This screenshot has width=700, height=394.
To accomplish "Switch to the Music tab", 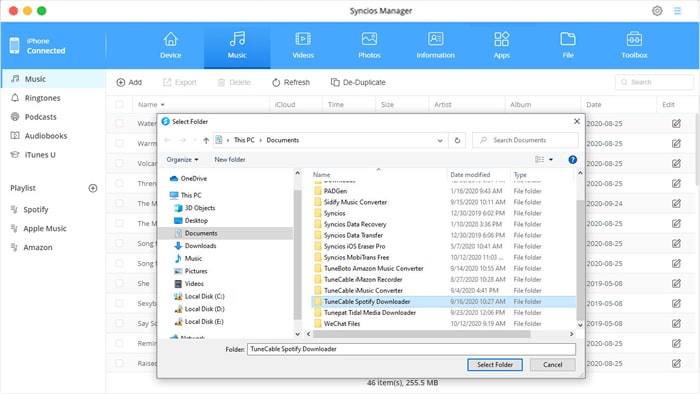I will [x=237, y=46].
